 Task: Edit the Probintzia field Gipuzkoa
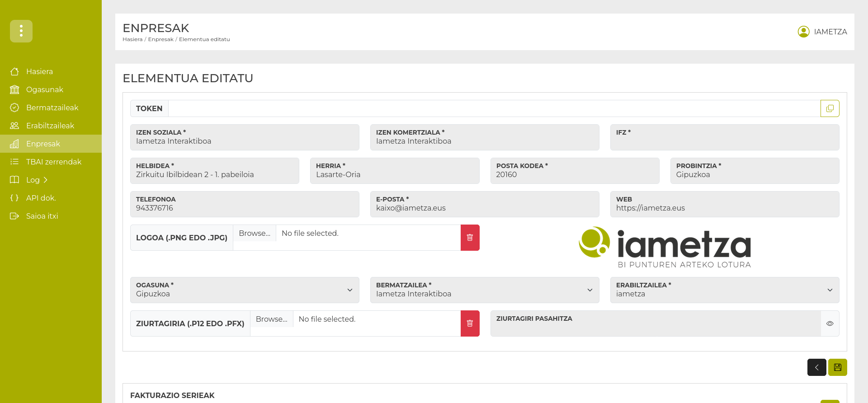[x=755, y=171]
